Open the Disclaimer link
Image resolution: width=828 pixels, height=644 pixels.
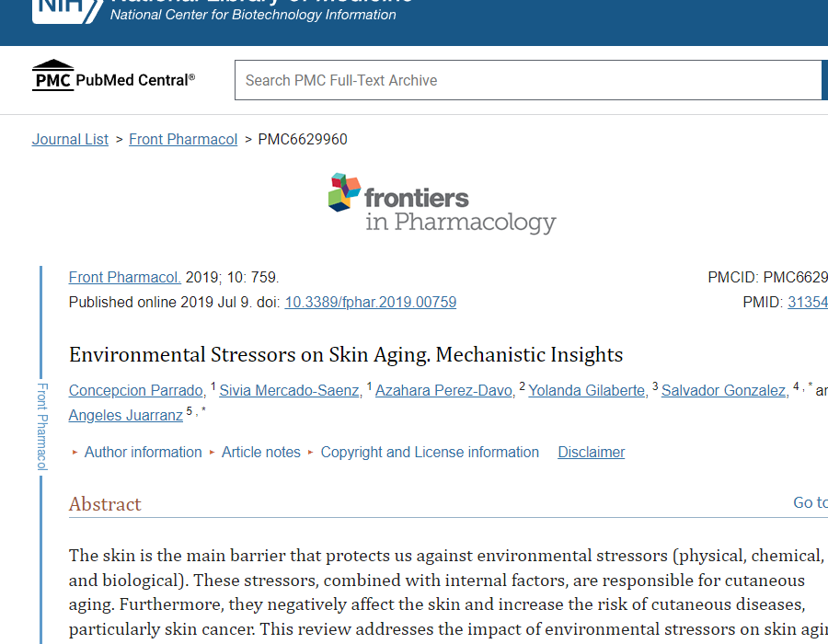591,453
